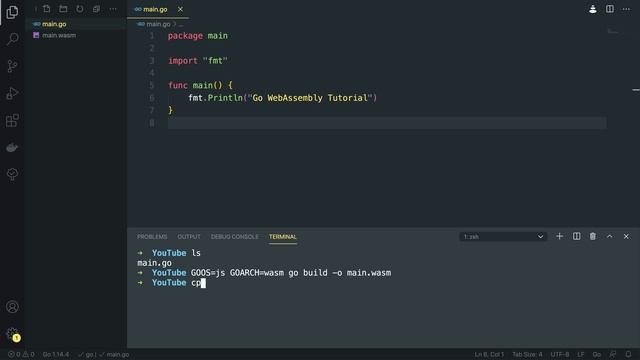
Task: Select main.wasm in the file explorer
Action: pos(76,36)
